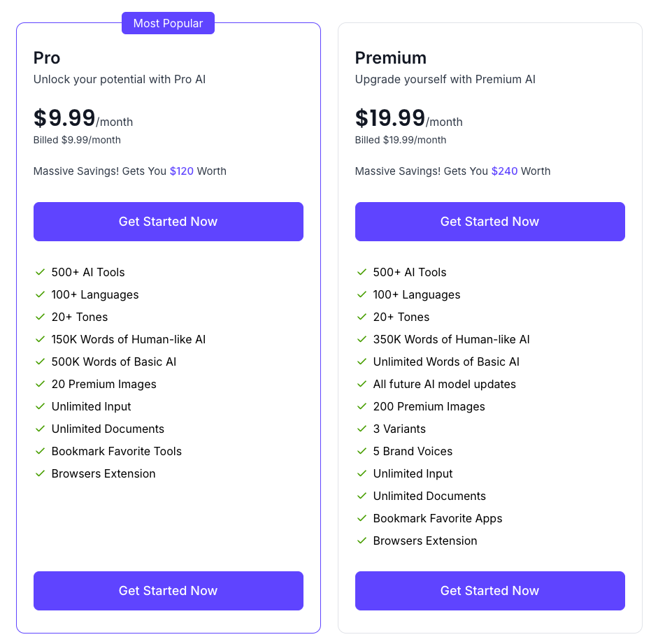Click the checkmark next to Pro's 500+ AI Tools
Screen dimensions: 665x644
[x=40, y=272]
